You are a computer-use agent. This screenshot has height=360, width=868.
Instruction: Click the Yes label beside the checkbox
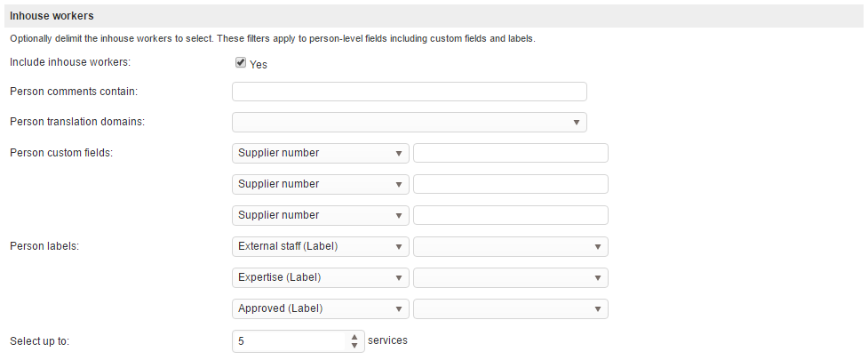pyautogui.click(x=259, y=65)
